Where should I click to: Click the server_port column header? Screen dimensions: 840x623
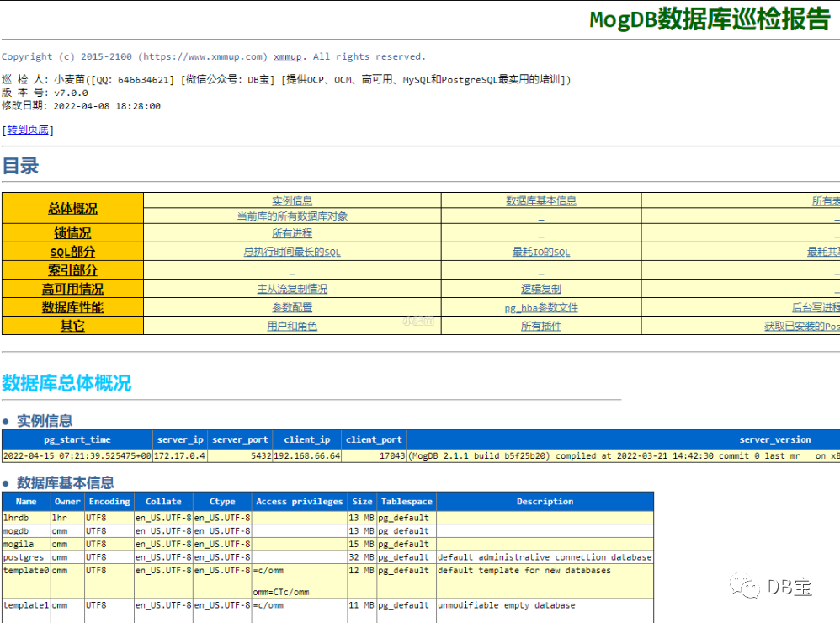pos(240,439)
